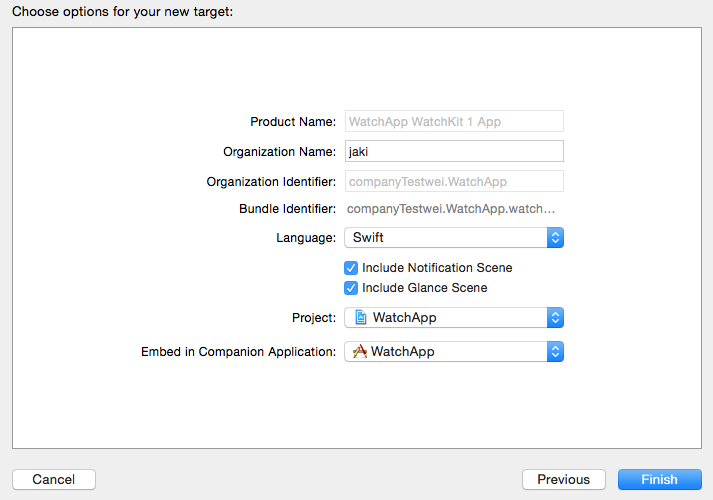Cancel the new target dialog
This screenshot has height=500, width=713.
[53, 480]
